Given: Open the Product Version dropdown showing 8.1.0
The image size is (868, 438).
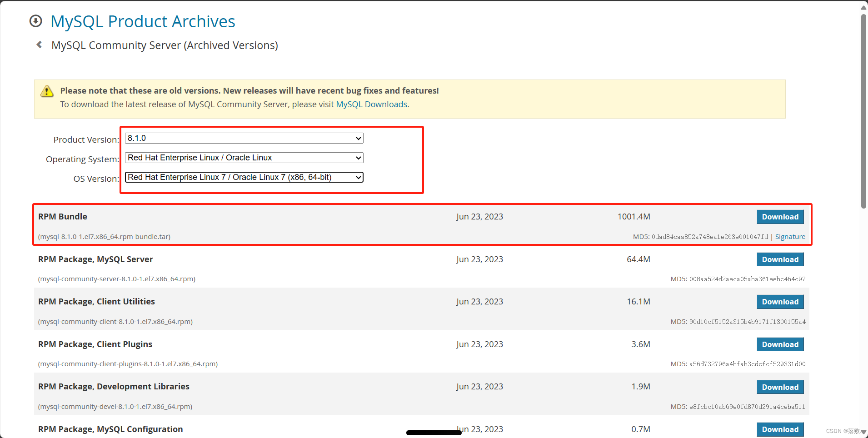Looking at the screenshot, I should 244,138.
